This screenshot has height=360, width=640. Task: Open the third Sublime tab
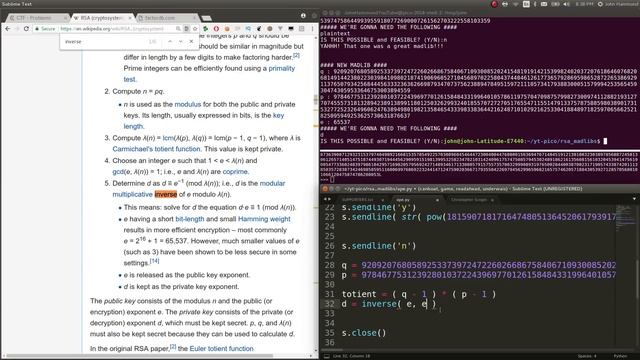coord(470,200)
